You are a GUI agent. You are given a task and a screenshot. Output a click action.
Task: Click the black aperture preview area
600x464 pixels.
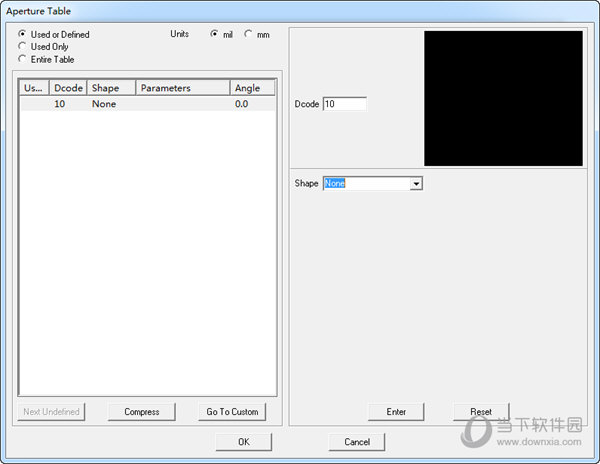point(503,99)
